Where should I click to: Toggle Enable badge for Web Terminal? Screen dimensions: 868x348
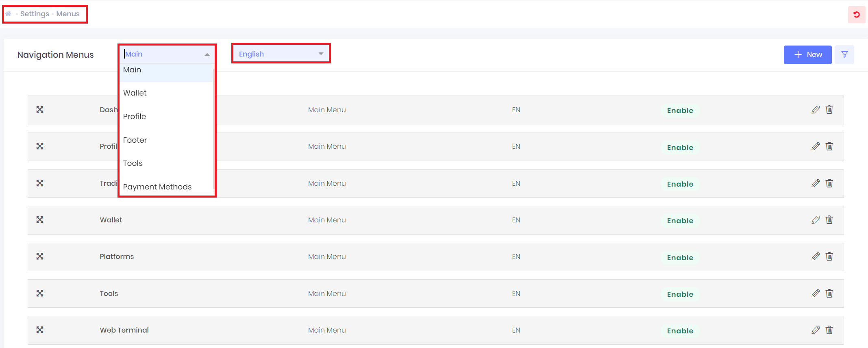click(680, 331)
